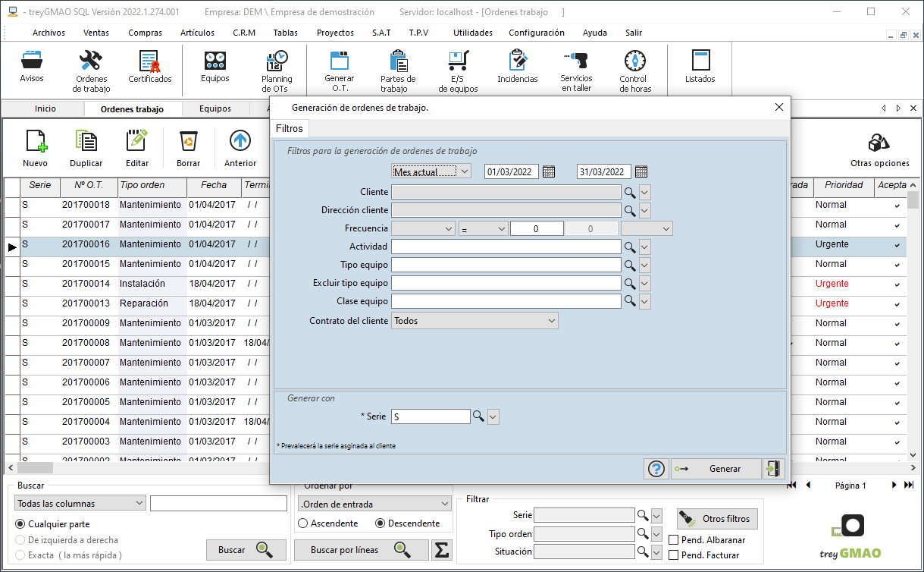Click the magnifier next to Cliente field
The height and width of the screenshot is (572, 924).
click(x=629, y=192)
